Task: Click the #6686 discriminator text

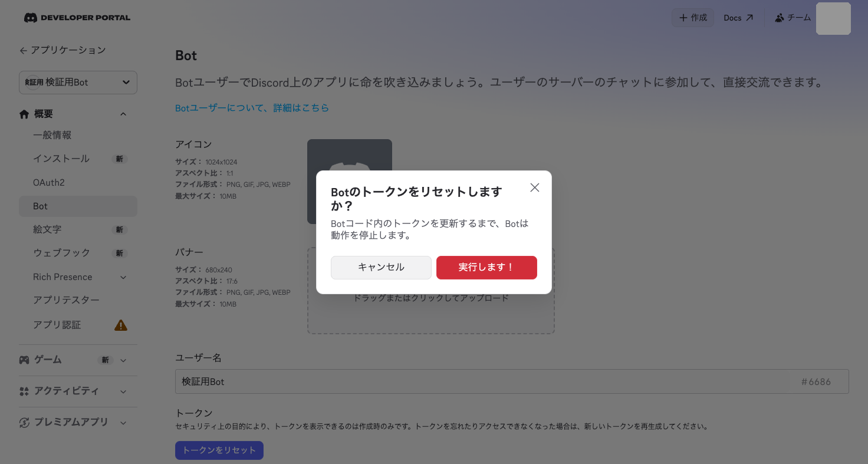Action: point(816,382)
